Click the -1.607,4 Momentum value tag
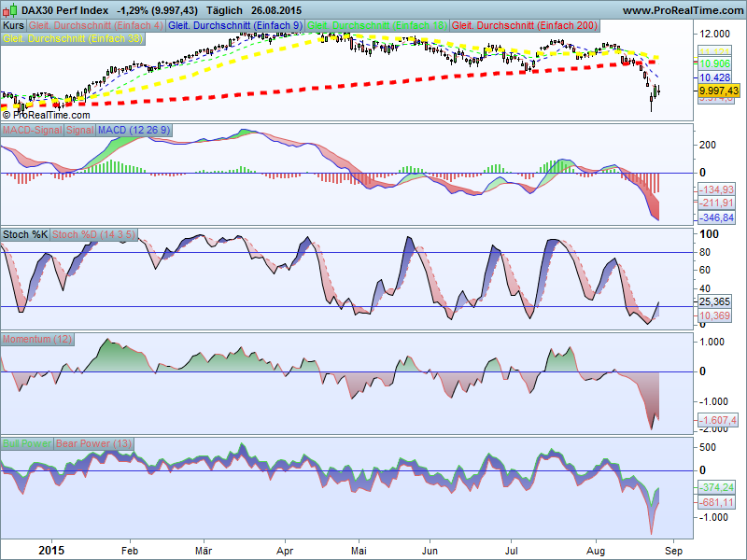This screenshot has width=747, height=560. click(718, 420)
